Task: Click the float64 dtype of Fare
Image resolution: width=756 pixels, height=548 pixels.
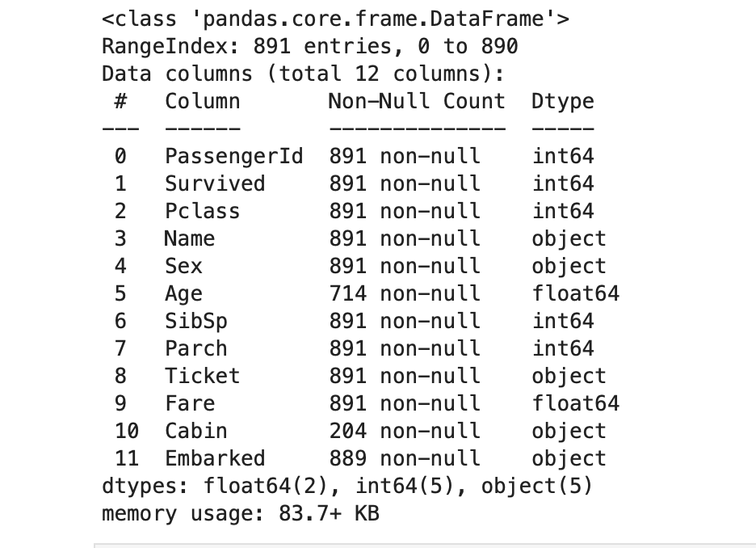Action: point(575,403)
